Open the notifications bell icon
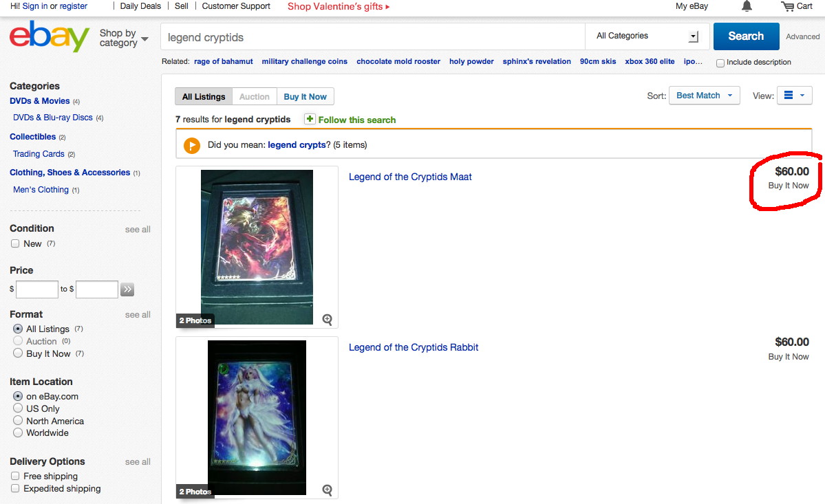This screenshot has height=504, width=825. [747, 6]
